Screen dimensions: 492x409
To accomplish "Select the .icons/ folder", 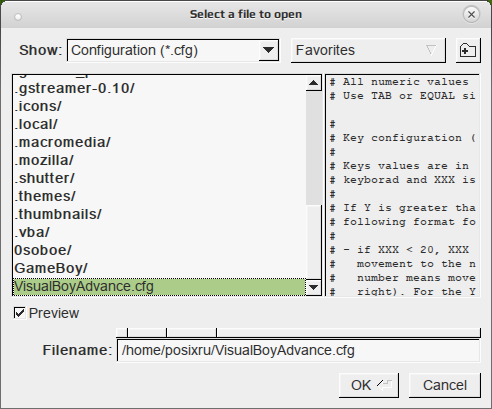I will tap(159, 106).
